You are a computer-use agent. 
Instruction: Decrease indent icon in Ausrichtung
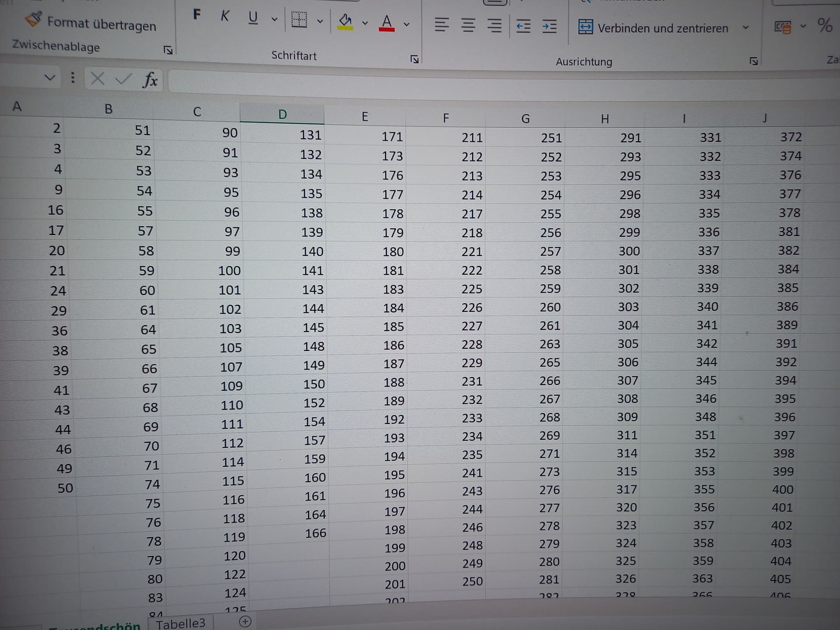pyautogui.click(x=523, y=26)
